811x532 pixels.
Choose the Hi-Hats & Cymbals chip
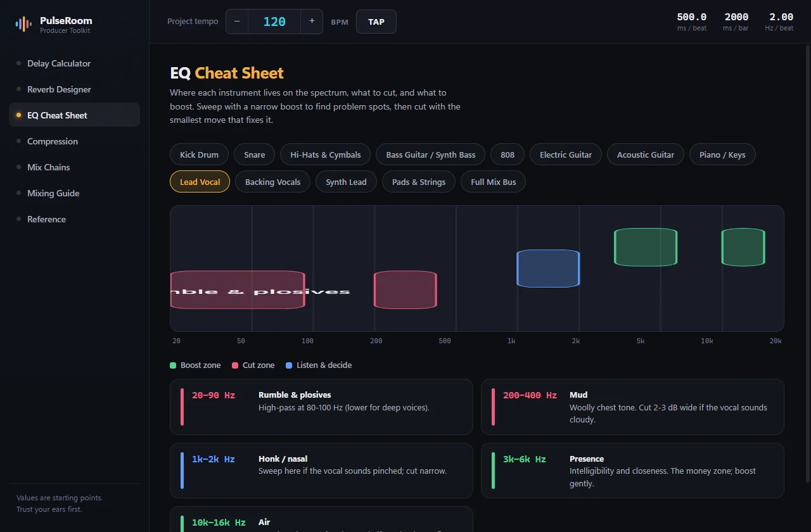coord(326,155)
